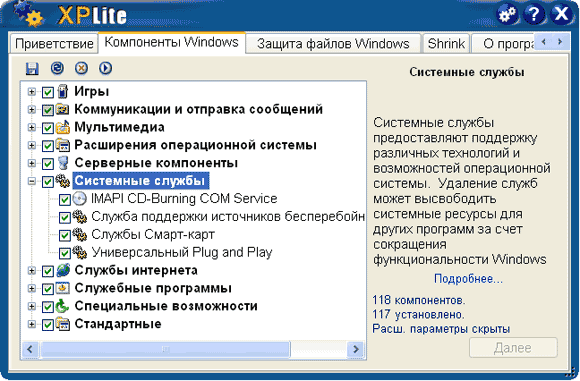Open settings via gears icon in title bar
Image resolution: width=580 pixels, height=381 pixels.
[x=507, y=14]
